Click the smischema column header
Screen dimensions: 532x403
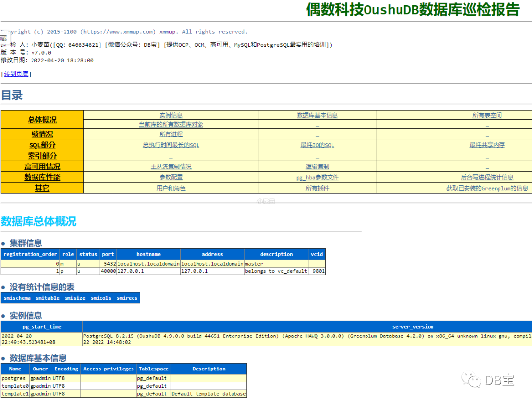pyautogui.click(x=17, y=298)
